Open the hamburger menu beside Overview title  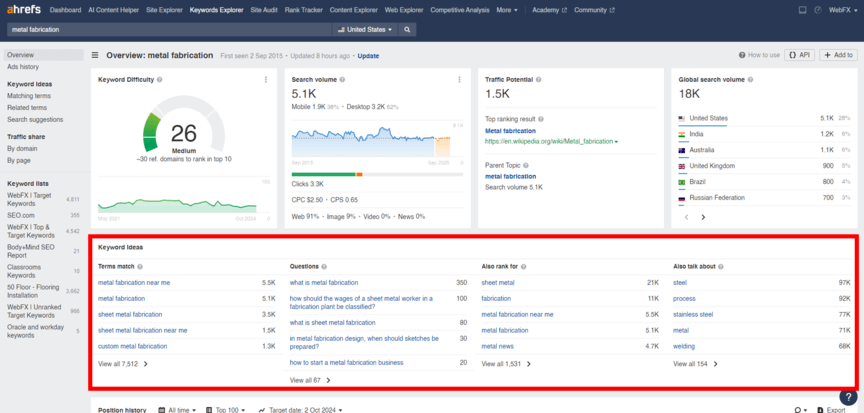click(x=95, y=55)
